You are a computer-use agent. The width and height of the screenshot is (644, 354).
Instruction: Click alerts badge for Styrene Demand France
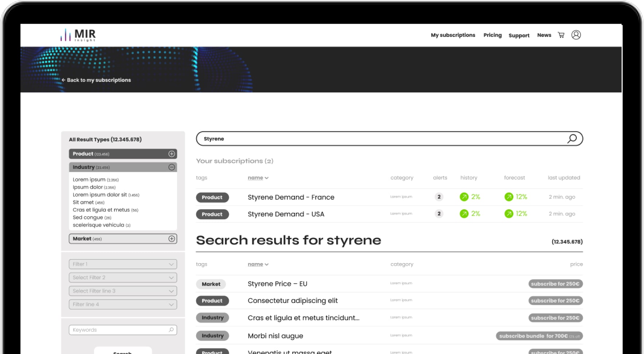point(439,197)
